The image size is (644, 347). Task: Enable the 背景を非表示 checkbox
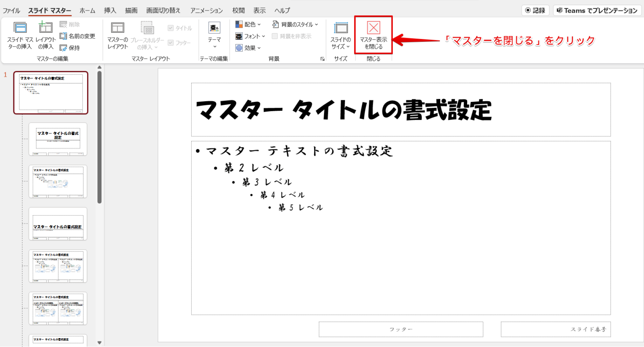click(x=275, y=37)
